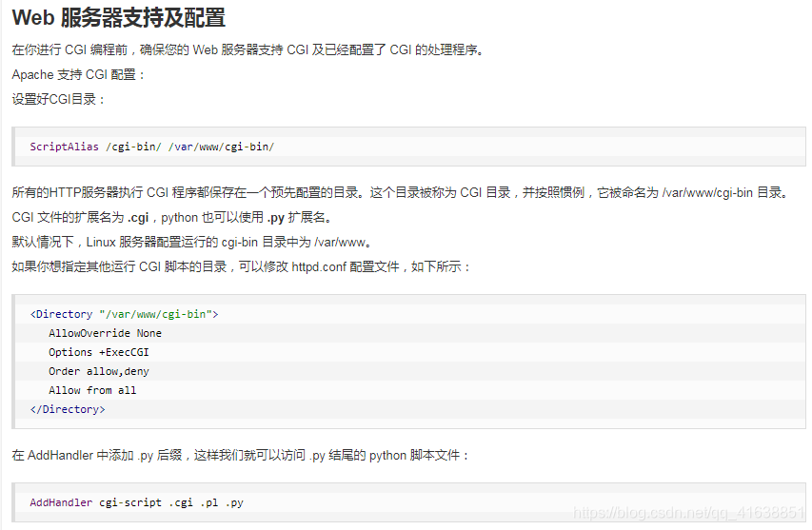The image size is (812, 530).
Task: Click the code line "Allow from all"
Action: [x=92, y=390]
